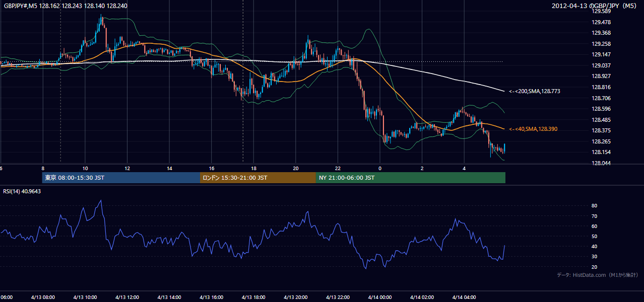Click bottom time label 4/13 14:00
Image resolution: width=644 pixels, height=302 pixels.
(170, 297)
